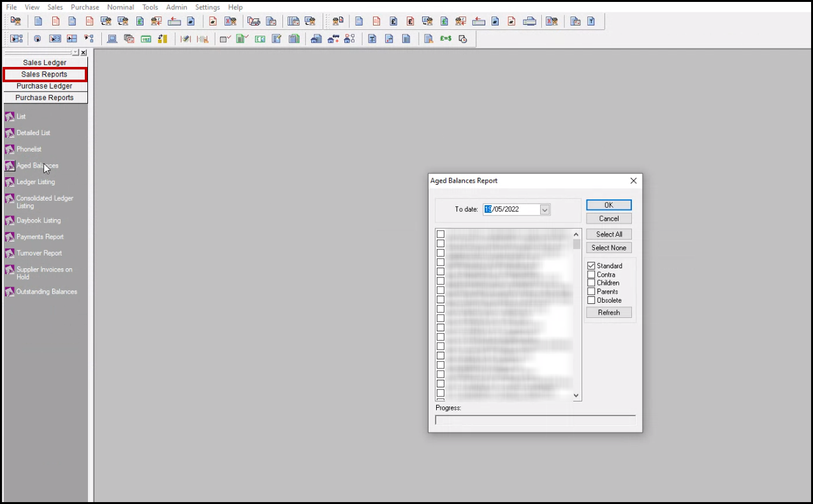Viewport: 813px width, 504px height.
Task: Click the blue £ document toolbar icon
Action: [393, 21]
